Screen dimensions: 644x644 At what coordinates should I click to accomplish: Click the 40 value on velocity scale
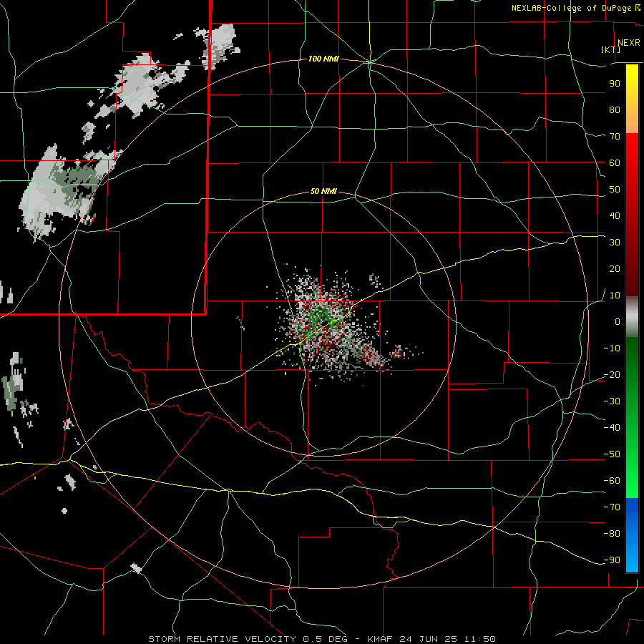tap(615, 216)
